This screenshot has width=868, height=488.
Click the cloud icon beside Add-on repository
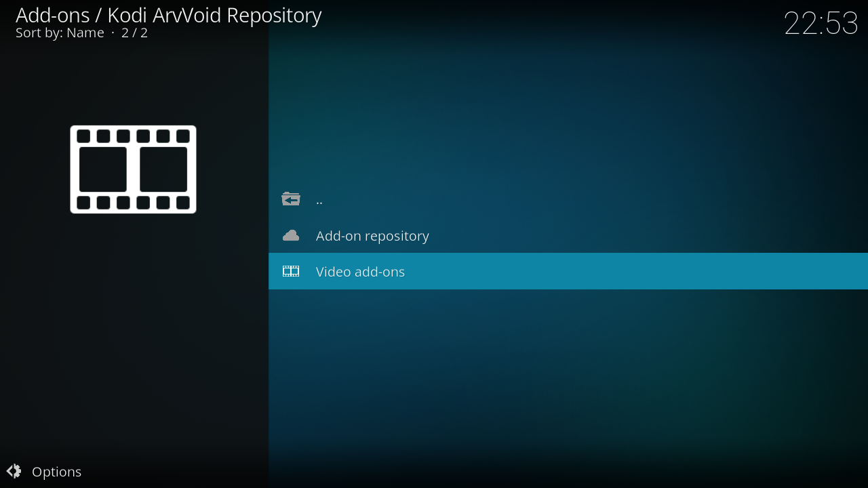click(291, 235)
